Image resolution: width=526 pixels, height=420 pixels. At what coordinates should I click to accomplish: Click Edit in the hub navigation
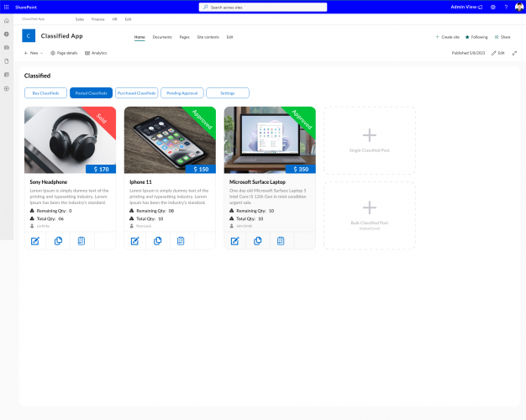(x=129, y=19)
